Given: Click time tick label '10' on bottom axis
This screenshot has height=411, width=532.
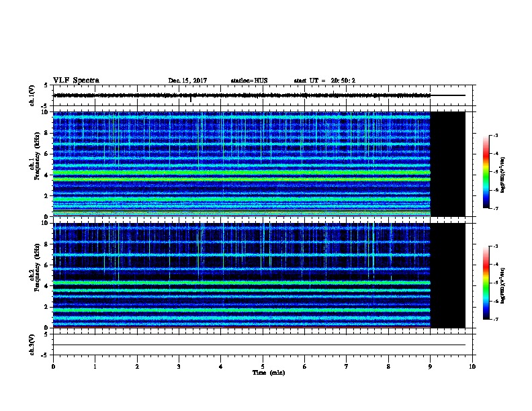Looking at the screenshot, I should coord(472,367).
